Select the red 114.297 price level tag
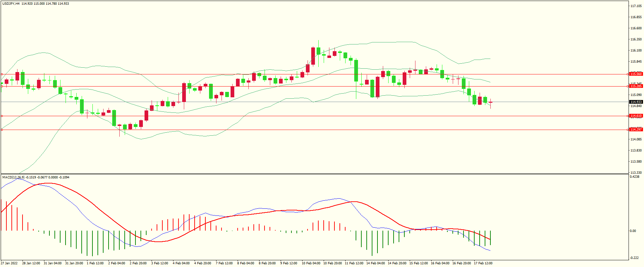Screen dimensions: 644x267 (636, 130)
